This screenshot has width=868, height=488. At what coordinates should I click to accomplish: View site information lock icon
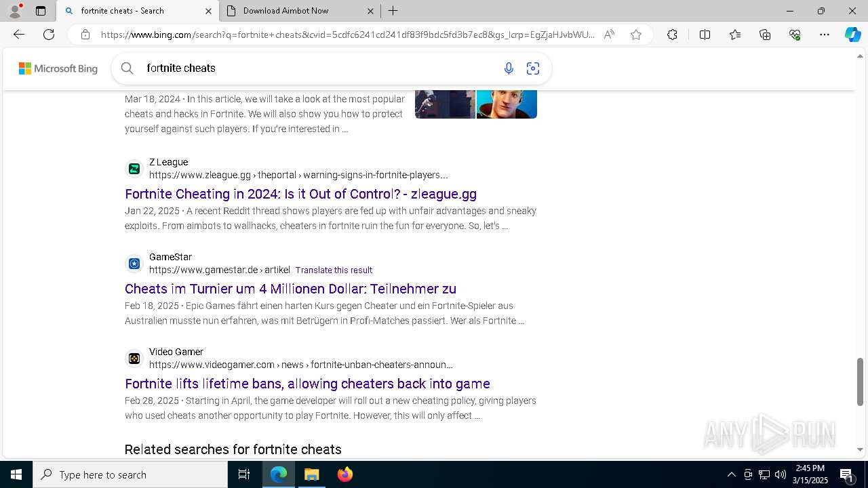[85, 35]
